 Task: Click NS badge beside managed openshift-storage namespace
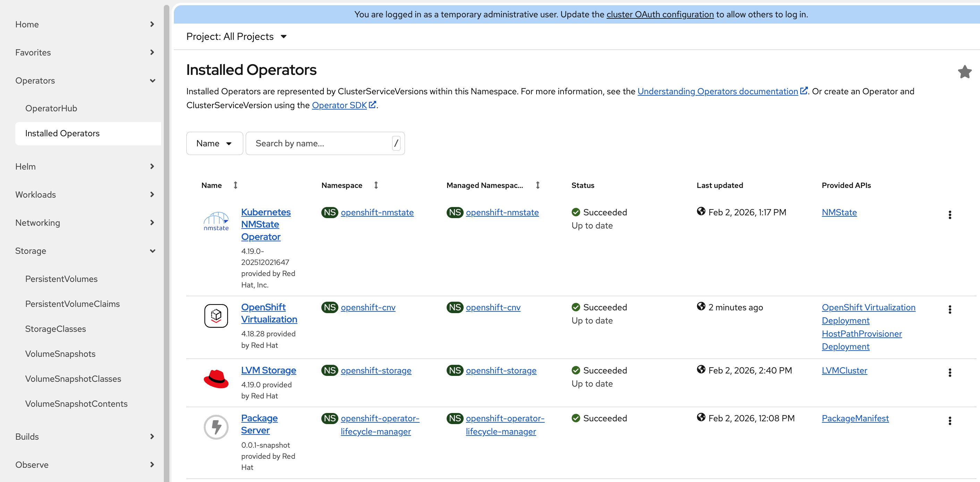coord(455,370)
